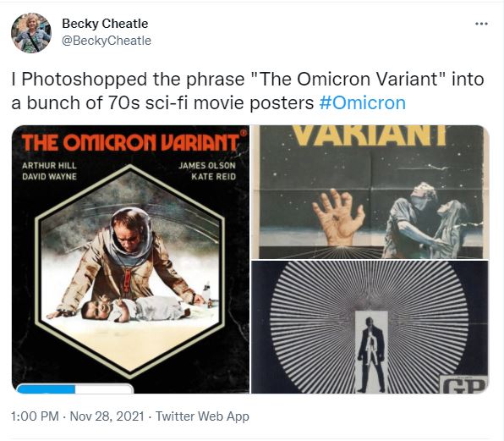This screenshot has height=441, width=504.
Task: Select THE OMICRON VARIANT title on the left poster
Action: pos(130,142)
